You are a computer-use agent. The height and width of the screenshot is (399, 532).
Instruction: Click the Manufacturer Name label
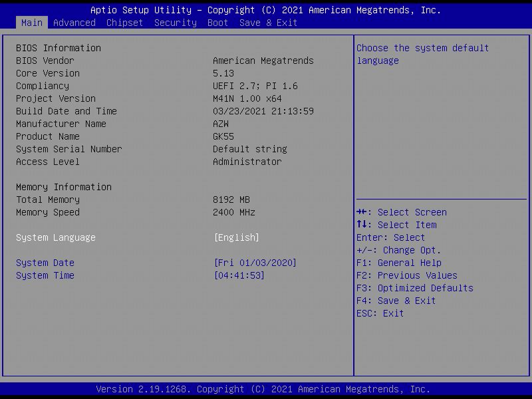tap(61, 124)
